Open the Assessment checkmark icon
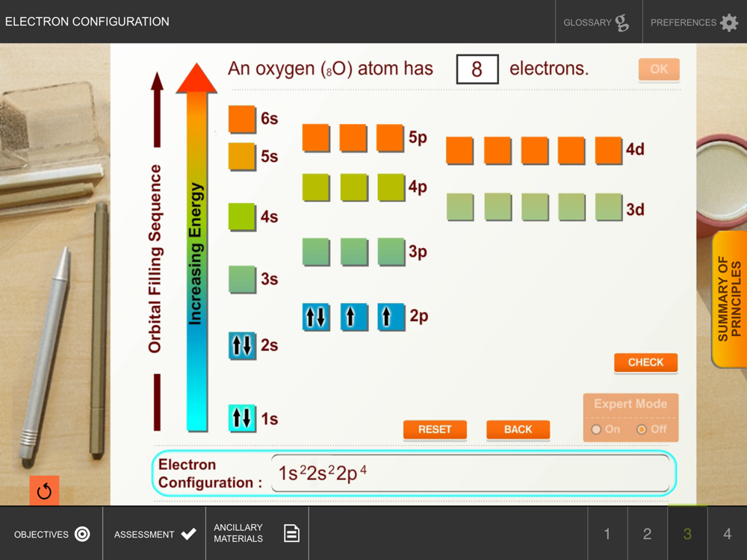Image resolution: width=747 pixels, height=560 pixels. (x=189, y=534)
